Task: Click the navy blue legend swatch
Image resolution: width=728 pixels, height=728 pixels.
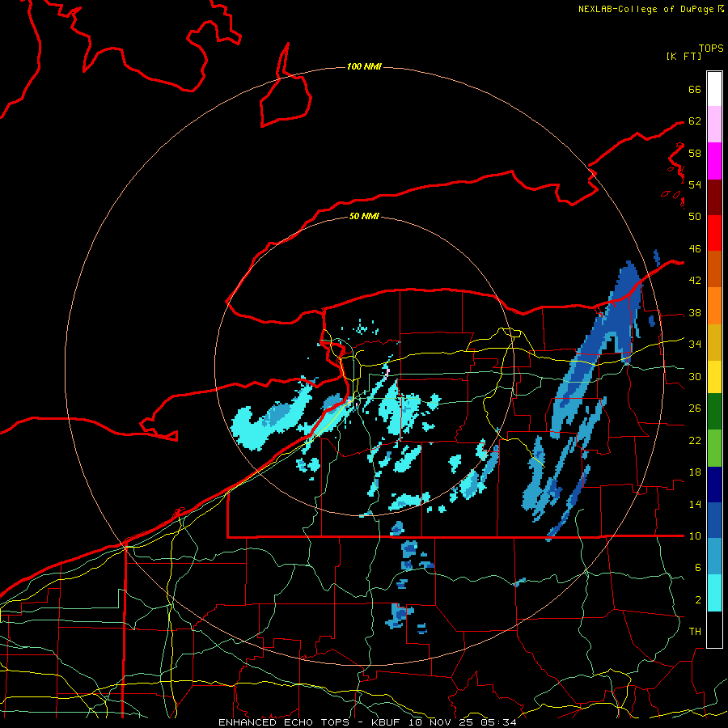Action: pyautogui.click(x=714, y=485)
